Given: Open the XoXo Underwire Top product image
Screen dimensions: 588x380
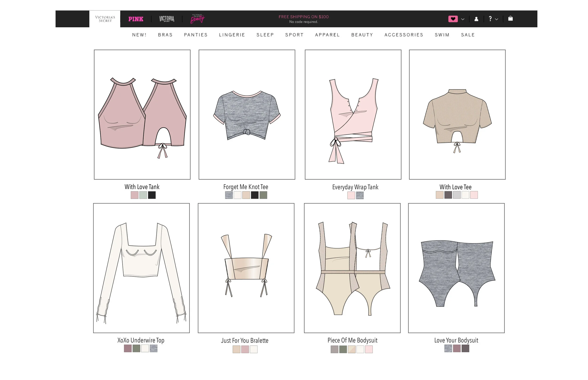Looking at the screenshot, I should point(141,268).
